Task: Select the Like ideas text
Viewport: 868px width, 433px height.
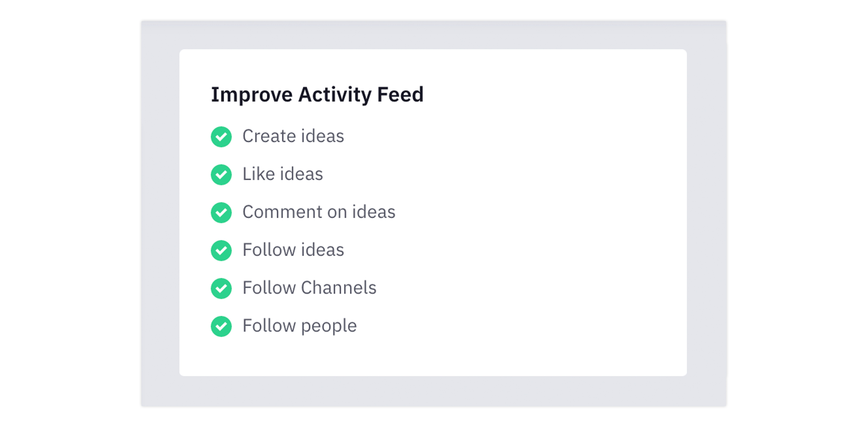Action: (x=283, y=174)
